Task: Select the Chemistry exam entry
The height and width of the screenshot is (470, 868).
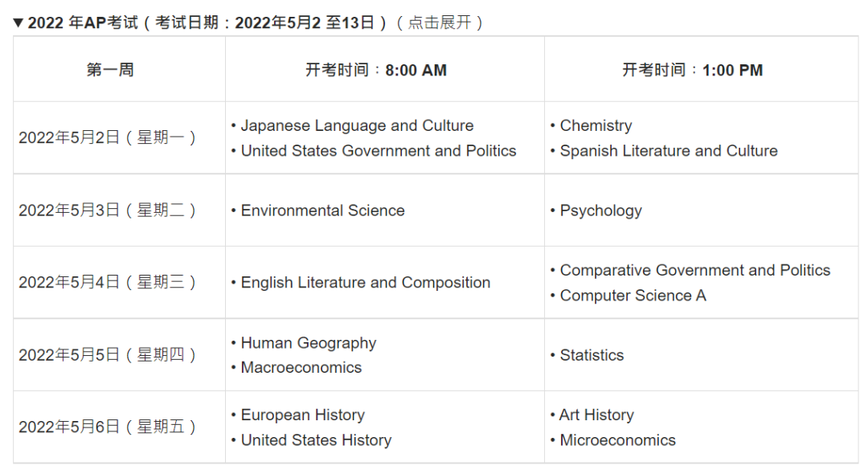Action: coord(596,125)
